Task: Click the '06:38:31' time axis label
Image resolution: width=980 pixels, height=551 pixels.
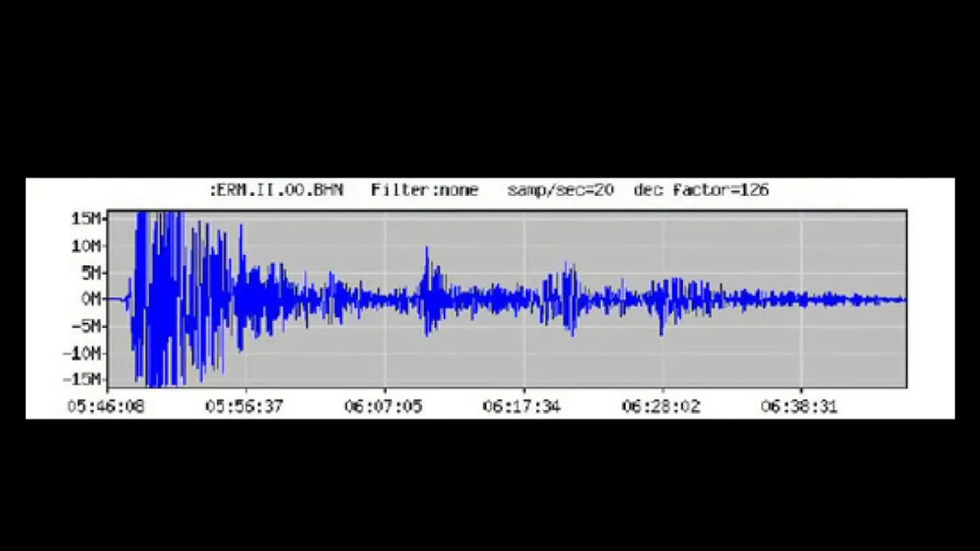Action: 799,406
